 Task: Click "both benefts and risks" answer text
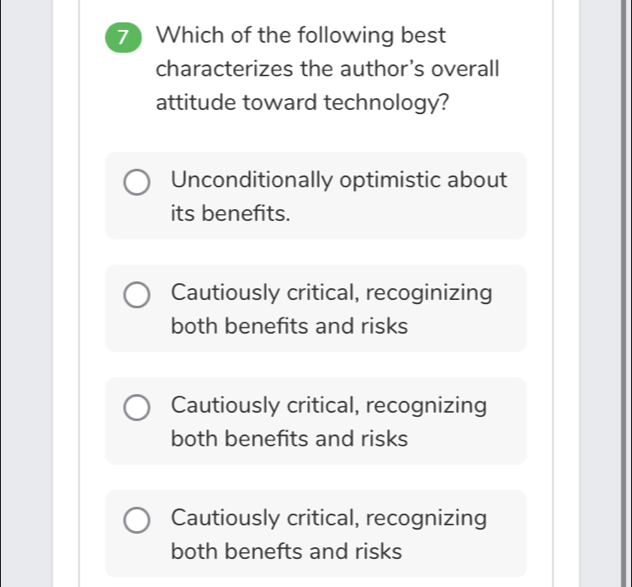tap(286, 551)
